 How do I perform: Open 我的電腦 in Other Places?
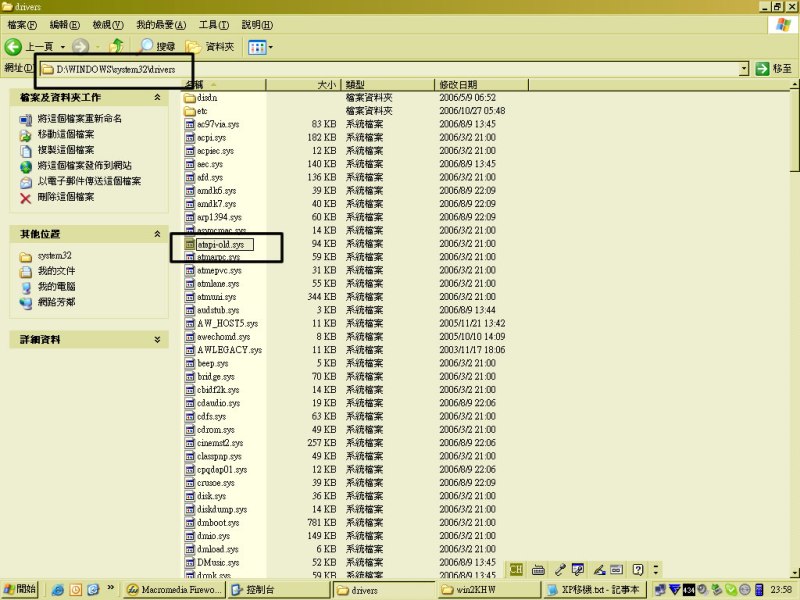(x=56, y=286)
